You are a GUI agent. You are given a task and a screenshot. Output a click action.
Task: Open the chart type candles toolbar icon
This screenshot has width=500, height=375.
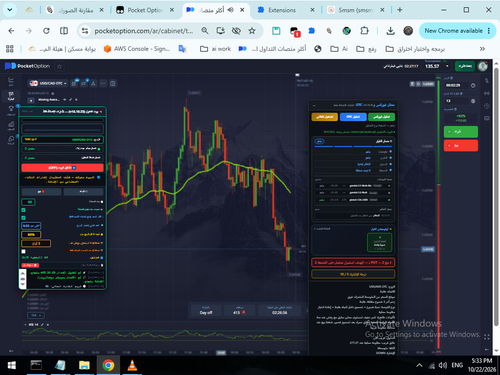tap(74, 83)
